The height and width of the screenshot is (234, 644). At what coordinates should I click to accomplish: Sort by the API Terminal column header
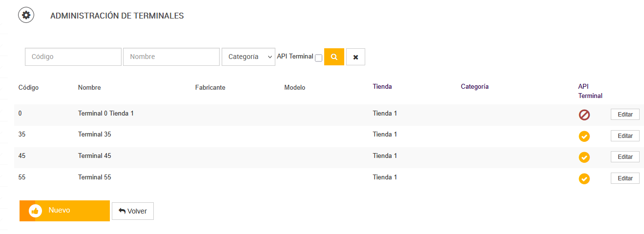pos(590,91)
